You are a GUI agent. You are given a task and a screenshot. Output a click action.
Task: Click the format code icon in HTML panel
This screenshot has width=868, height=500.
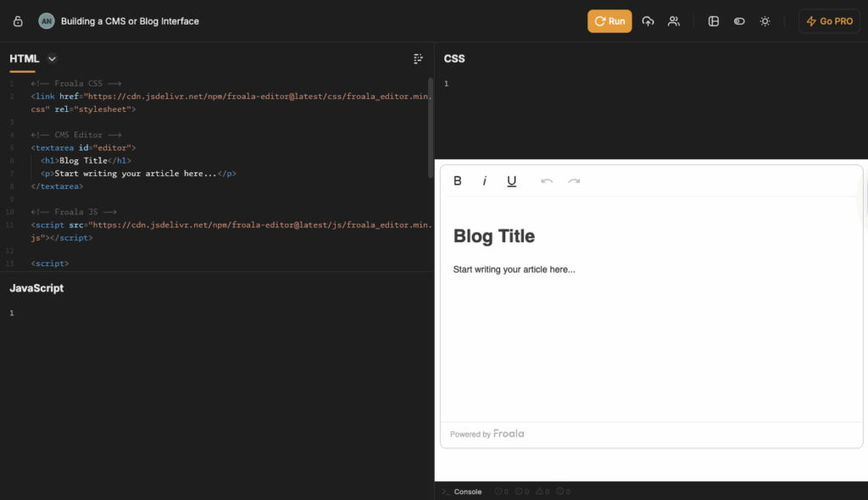418,58
